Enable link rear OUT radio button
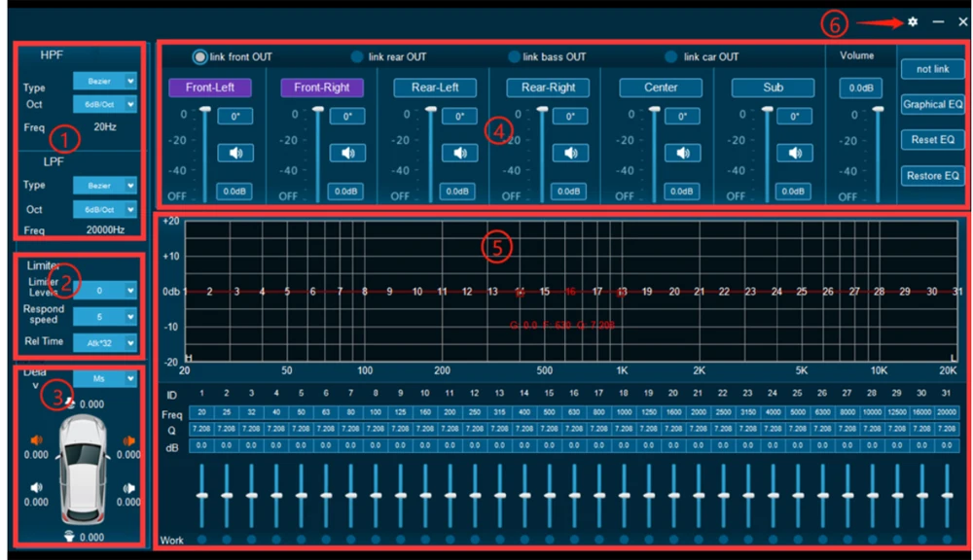973x560 pixels. coord(357,57)
